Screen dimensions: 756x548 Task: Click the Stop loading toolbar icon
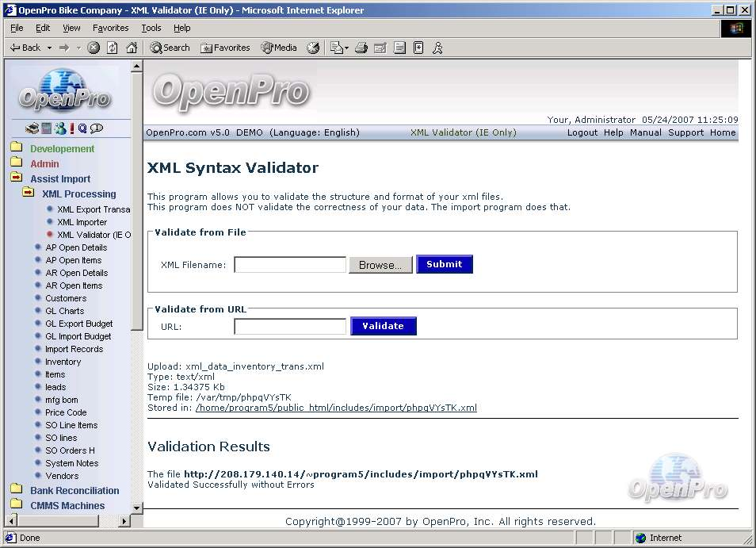point(94,48)
